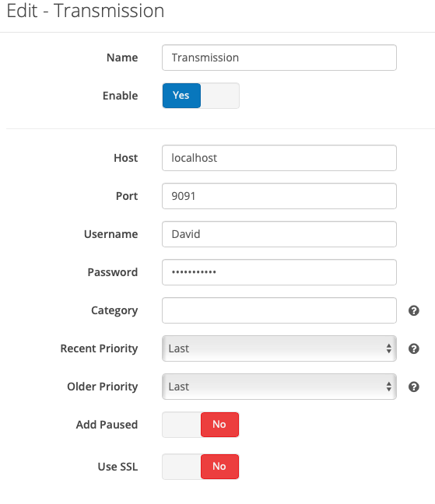The image size is (435, 504).
Task: Click the blue Yes button on Enable
Action: (181, 96)
